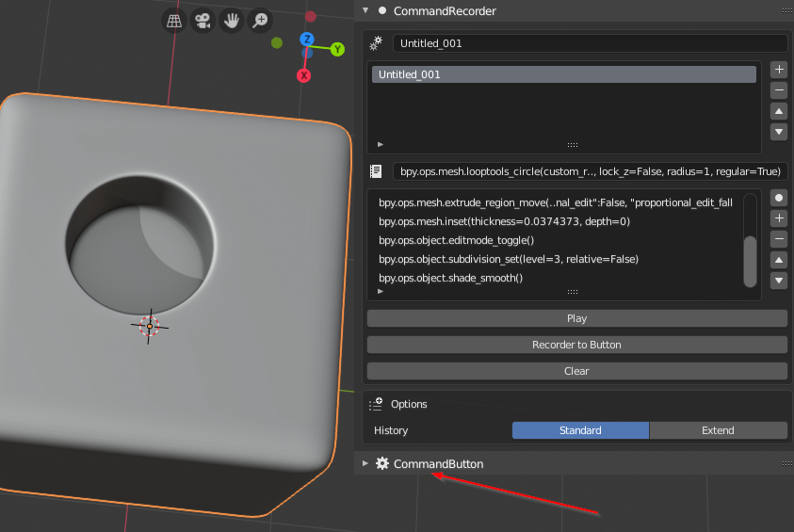Move Untitled_001 macro down

coord(779,132)
